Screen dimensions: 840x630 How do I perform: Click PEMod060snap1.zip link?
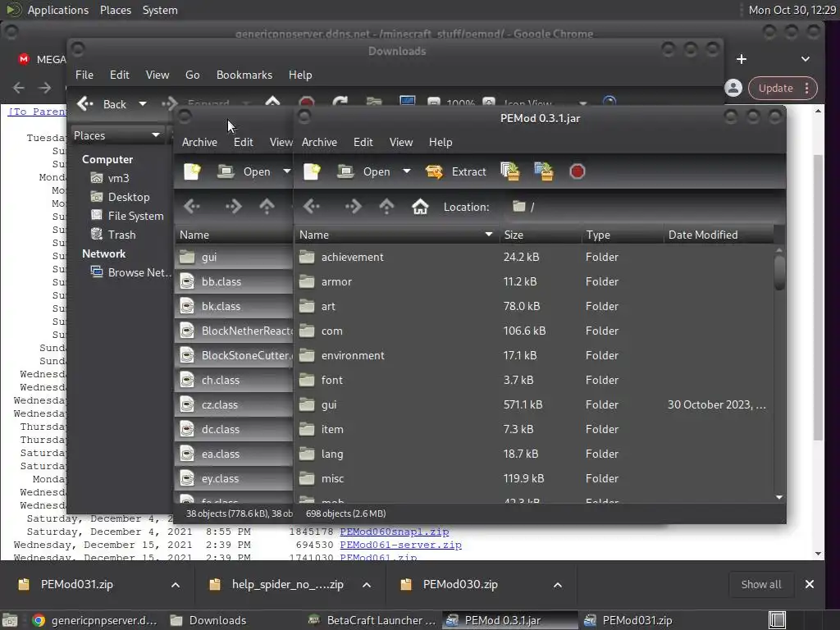(x=395, y=532)
